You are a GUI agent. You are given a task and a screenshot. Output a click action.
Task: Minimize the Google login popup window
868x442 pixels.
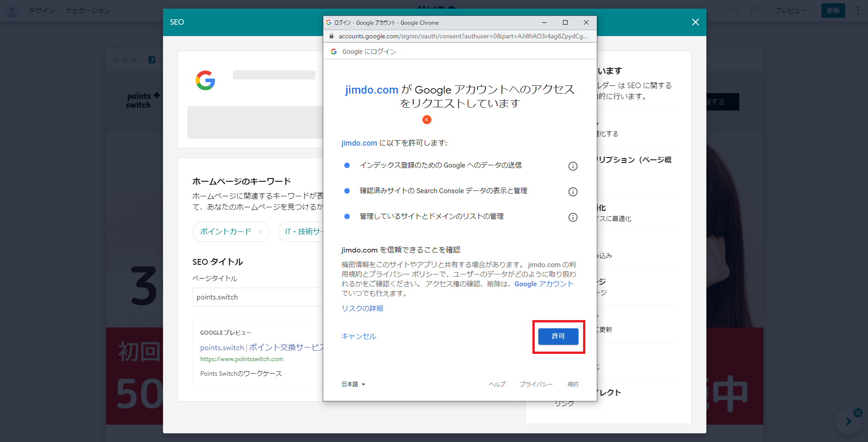coord(544,22)
